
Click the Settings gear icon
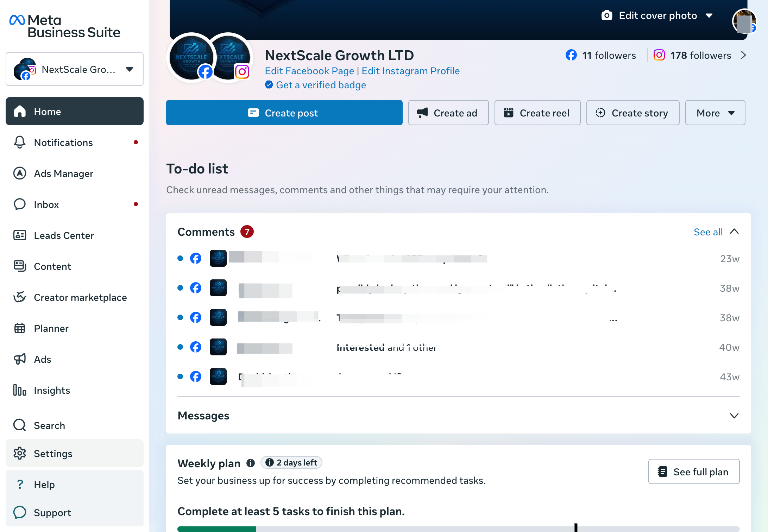pos(20,454)
